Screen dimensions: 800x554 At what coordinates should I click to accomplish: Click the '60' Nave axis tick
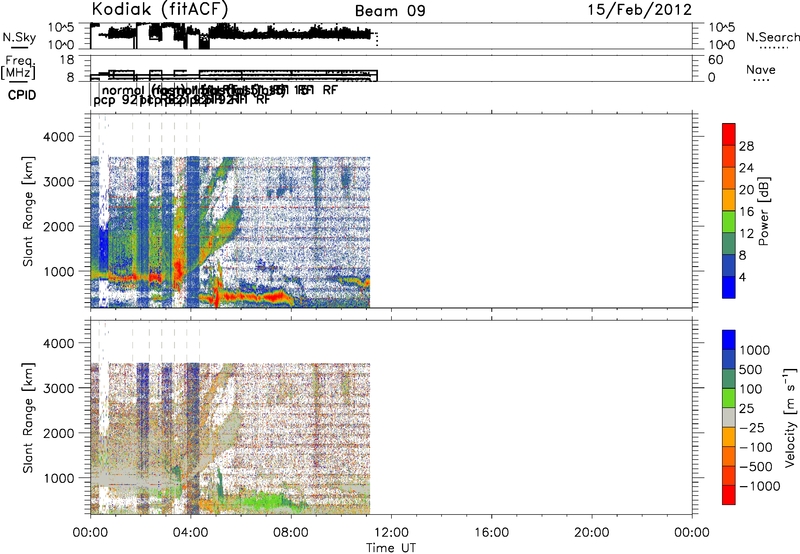[716, 60]
